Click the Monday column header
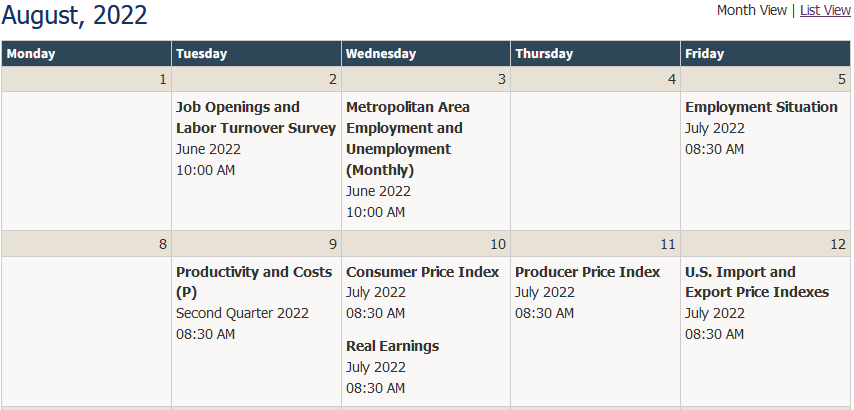Viewport: 854px width, 410px height. click(87, 53)
